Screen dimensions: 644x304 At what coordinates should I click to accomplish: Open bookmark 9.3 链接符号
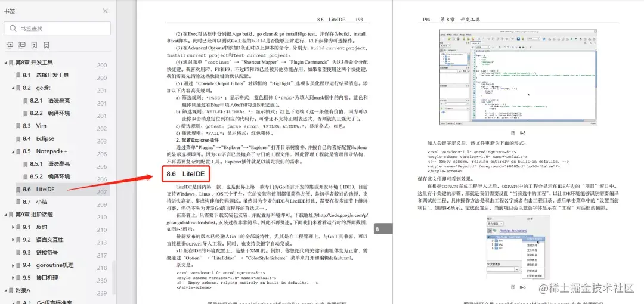point(41,253)
